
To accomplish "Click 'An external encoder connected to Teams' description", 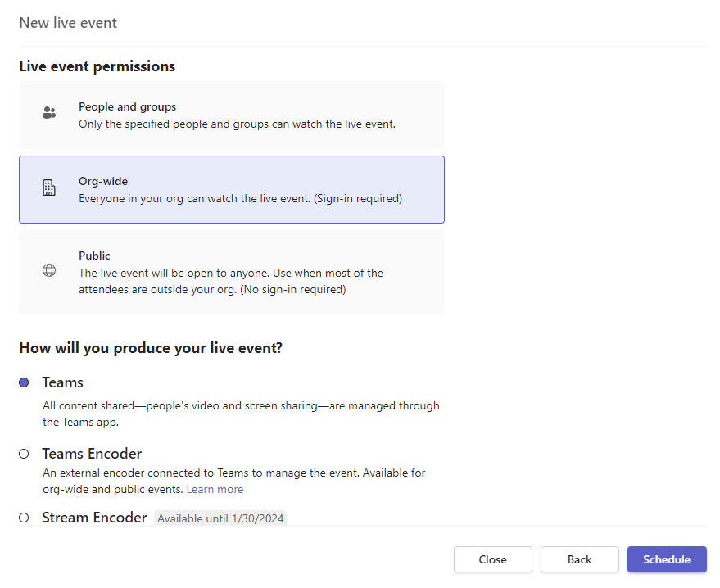I will tap(234, 481).
